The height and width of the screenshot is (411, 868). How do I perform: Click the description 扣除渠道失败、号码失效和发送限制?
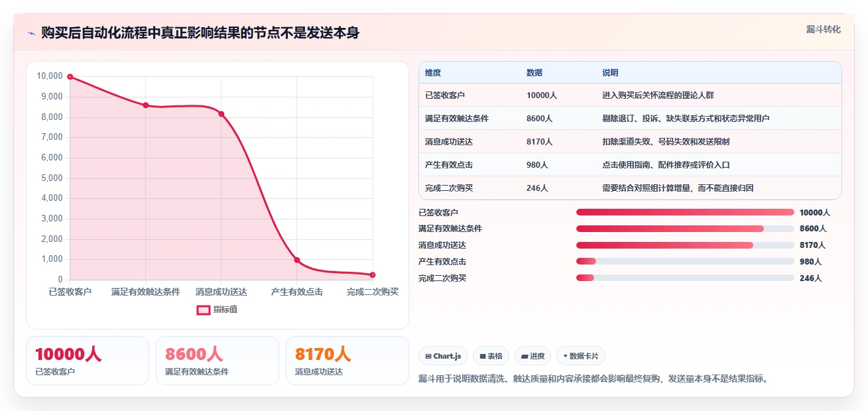point(666,142)
